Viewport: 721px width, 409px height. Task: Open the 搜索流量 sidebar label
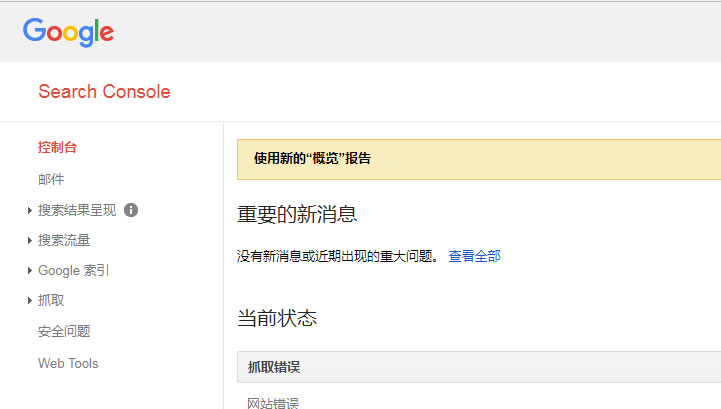pyautogui.click(x=64, y=240)
